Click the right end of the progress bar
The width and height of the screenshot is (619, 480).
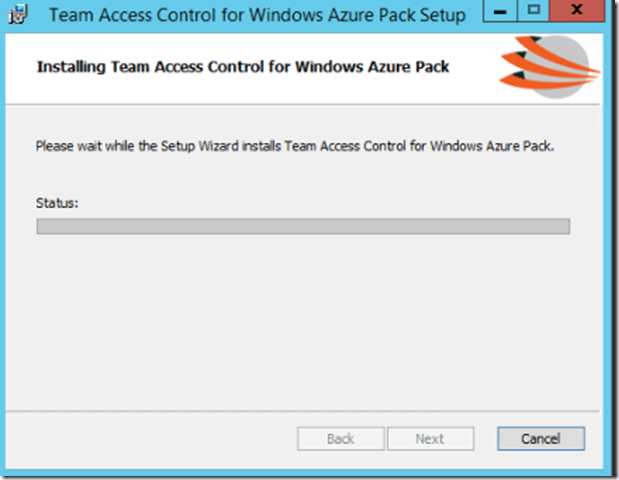(x=564, y=226)
